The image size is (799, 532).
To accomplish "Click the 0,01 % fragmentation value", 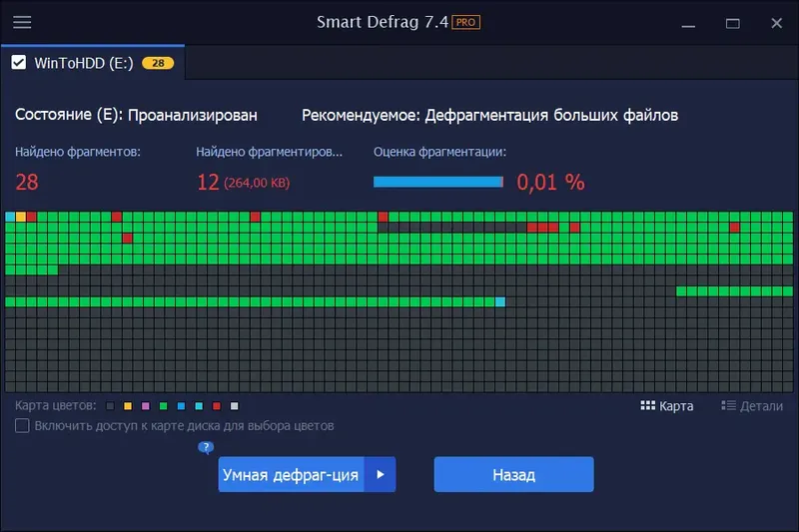I will tap(551, 183).
